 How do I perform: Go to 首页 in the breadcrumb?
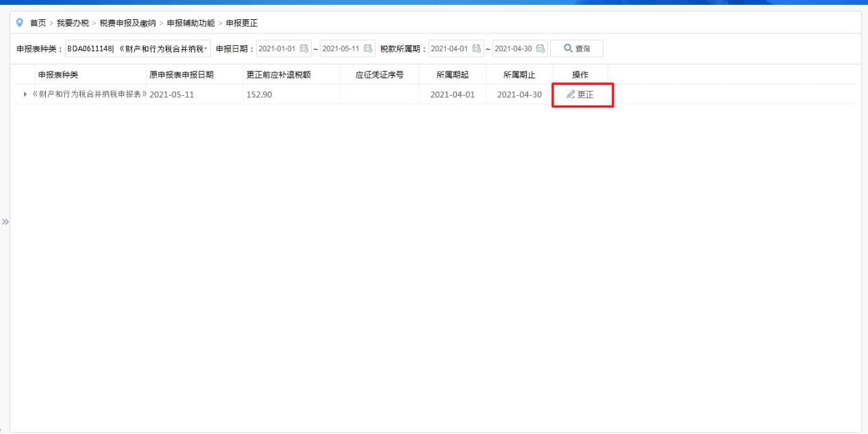pyautogui.click(x=38, y=23)
